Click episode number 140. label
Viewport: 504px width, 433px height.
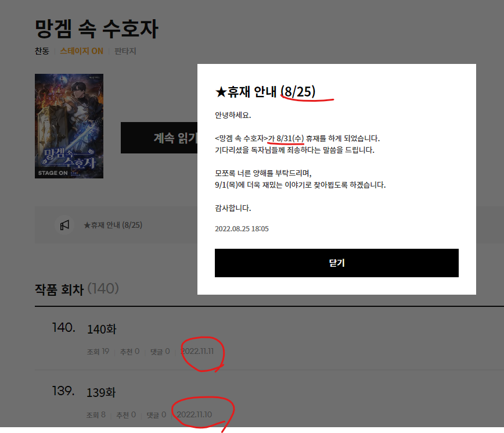pos(64,328)
